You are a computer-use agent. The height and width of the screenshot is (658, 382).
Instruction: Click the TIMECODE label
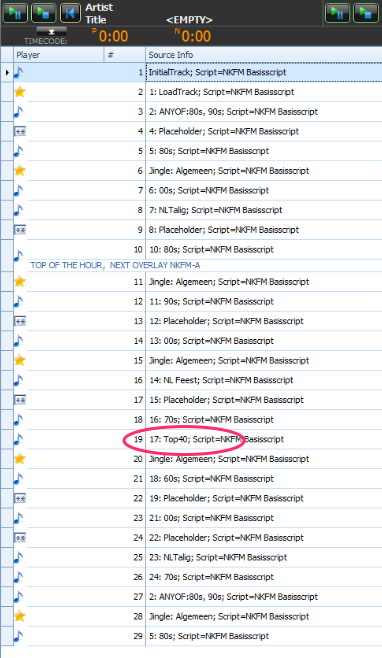pos(45,41)
